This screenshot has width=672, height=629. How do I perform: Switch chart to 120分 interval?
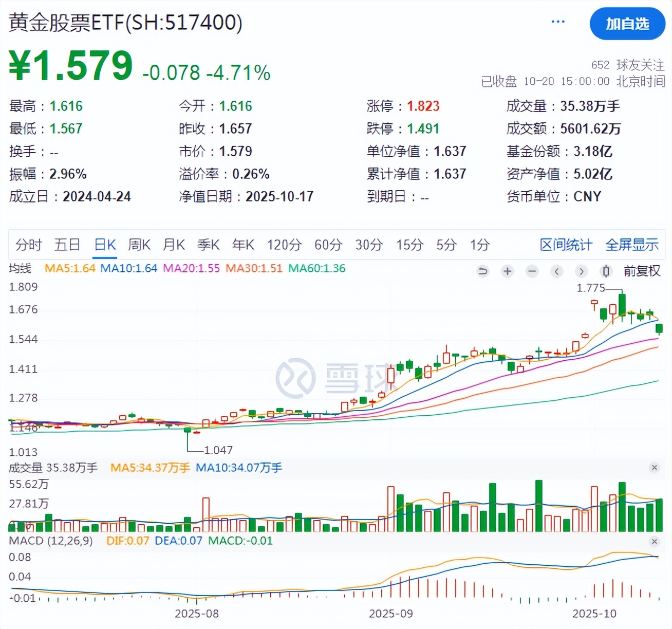tap(284, 245)
